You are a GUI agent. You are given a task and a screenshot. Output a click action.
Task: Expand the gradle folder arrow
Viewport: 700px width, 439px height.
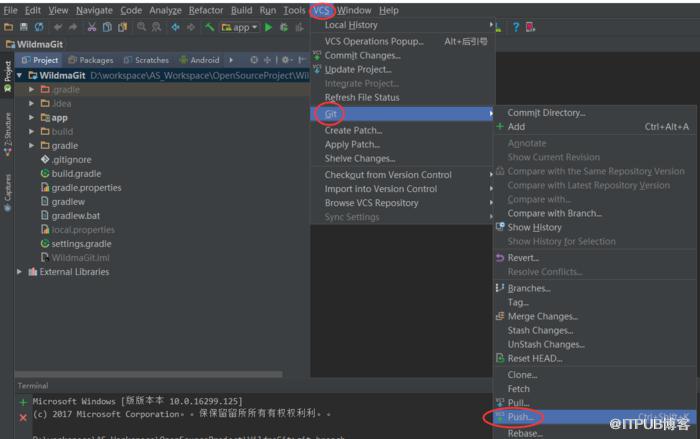[x=31, y=145]
